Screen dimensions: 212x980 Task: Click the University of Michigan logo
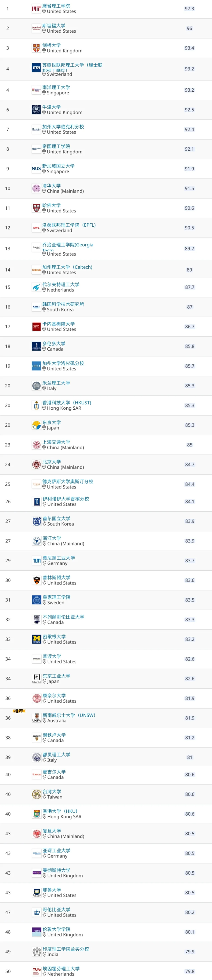(x=37, y=639)
